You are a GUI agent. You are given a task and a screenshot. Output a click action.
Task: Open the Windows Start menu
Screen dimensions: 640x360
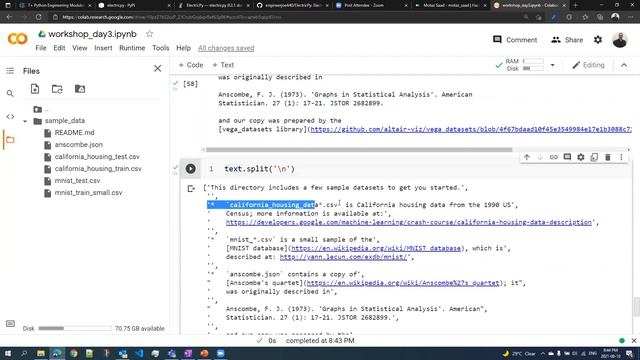pos(8,353)
